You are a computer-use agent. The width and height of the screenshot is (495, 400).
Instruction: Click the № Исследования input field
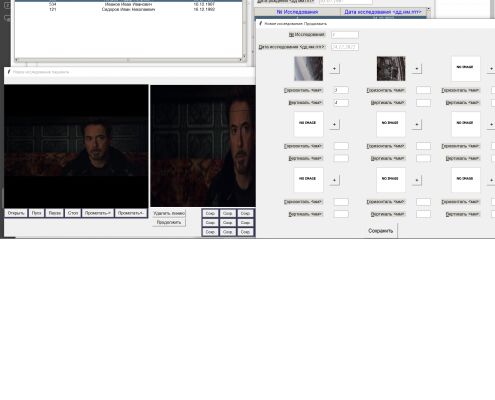[x=345, y=35]
